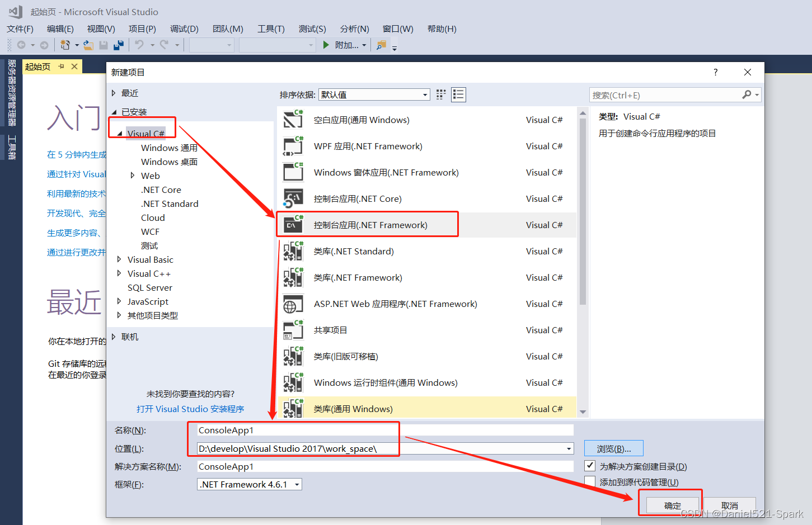Select Windows 桌面 in the tree

click(169, 162)
